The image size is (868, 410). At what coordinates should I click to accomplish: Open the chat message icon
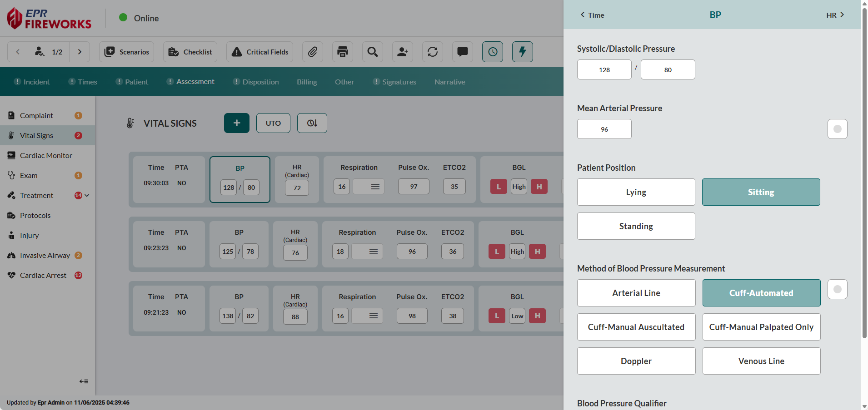tap(463, 52)
